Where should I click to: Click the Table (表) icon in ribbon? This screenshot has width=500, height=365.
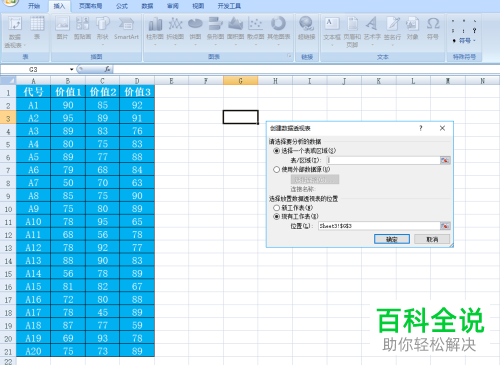point(37,28)
